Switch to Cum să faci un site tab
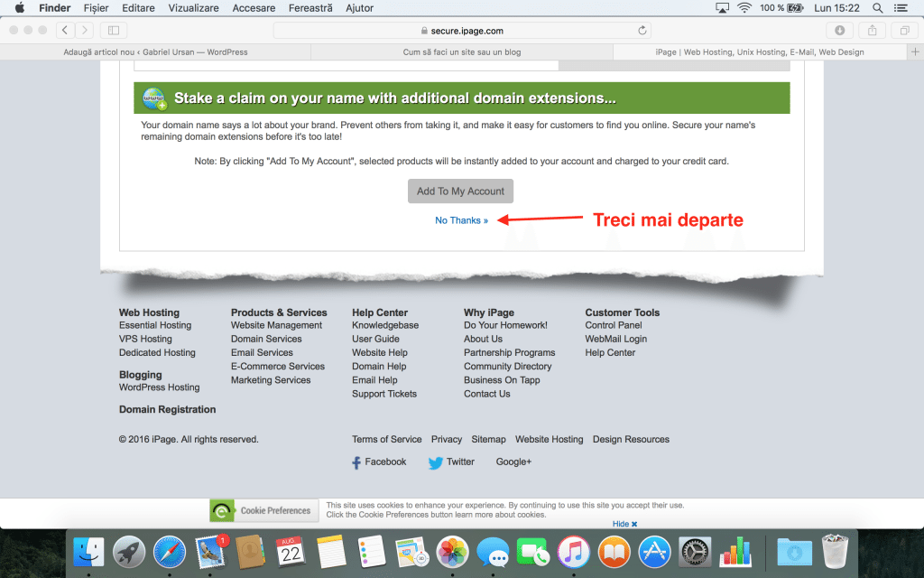The width and height of the screenshot is (924, 578). 462,51
